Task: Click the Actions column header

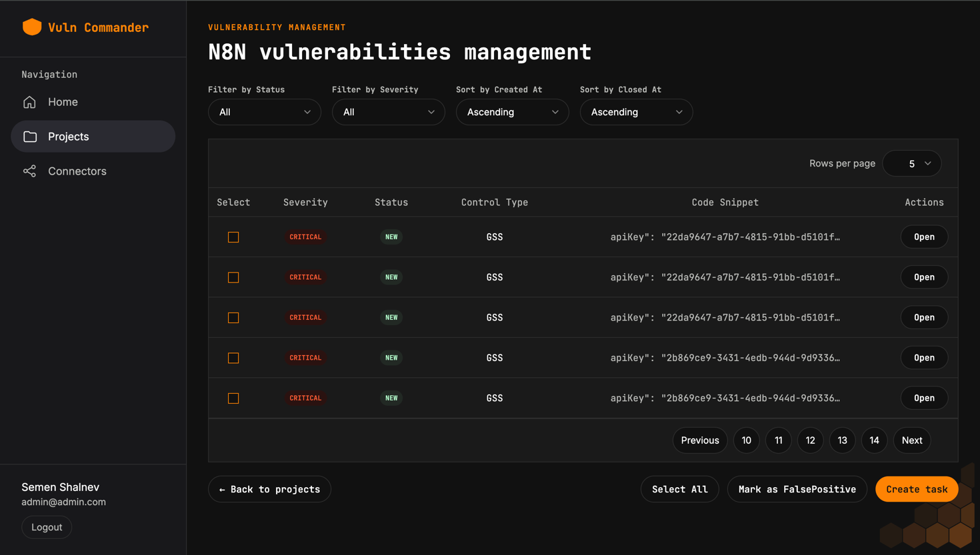Action: tap(924, 203)
